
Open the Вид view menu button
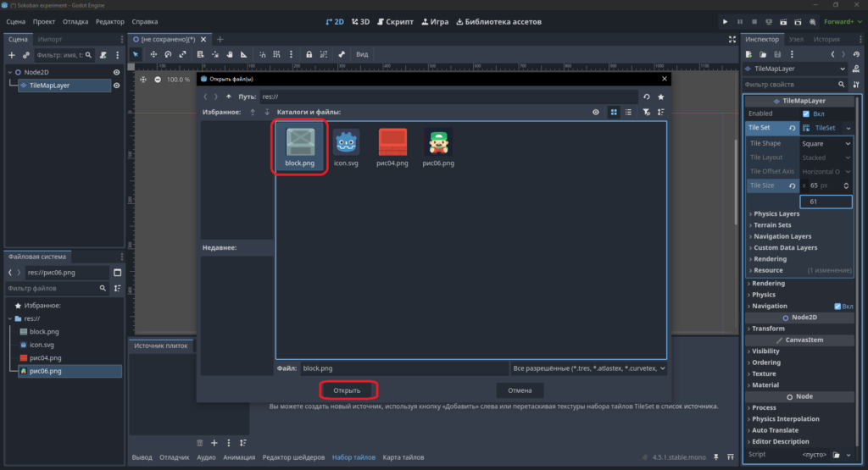click(x=362, y=54)
